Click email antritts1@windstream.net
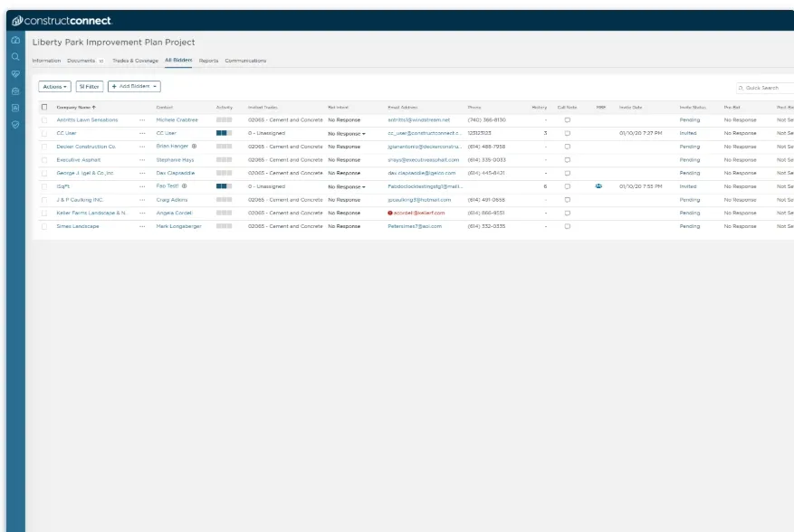The width and height of the screenshot is (794, 532). click(419, 120)
